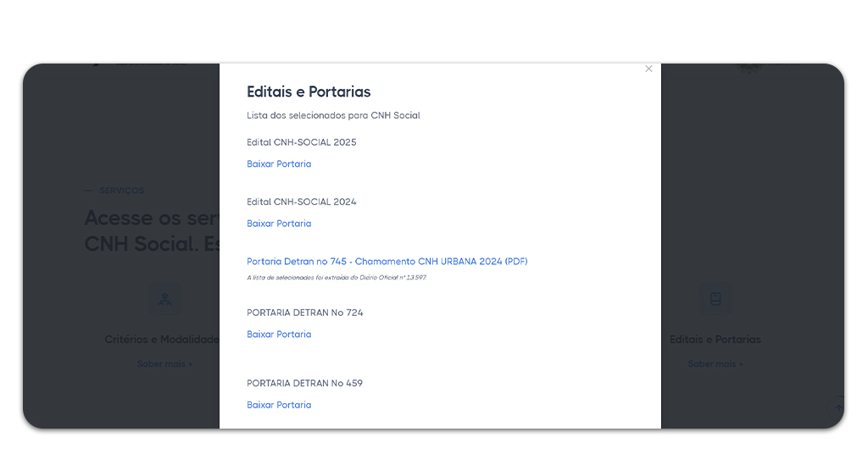This screenshot has height=454, width=868.
Task: Select the Editais e Portarias card title in background
Action: (715, 340)
